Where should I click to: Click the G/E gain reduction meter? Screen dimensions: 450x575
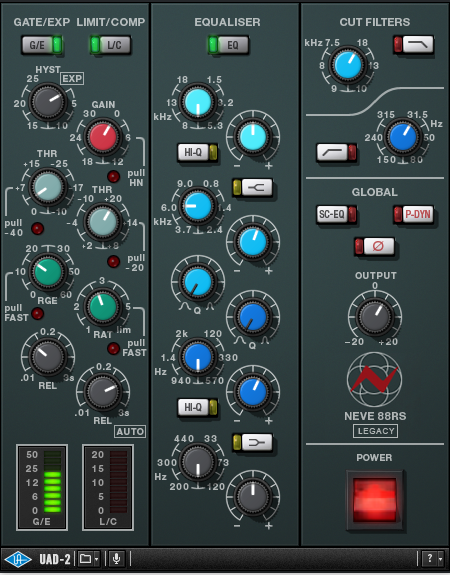pyautogui.click(x=42, y=487)
